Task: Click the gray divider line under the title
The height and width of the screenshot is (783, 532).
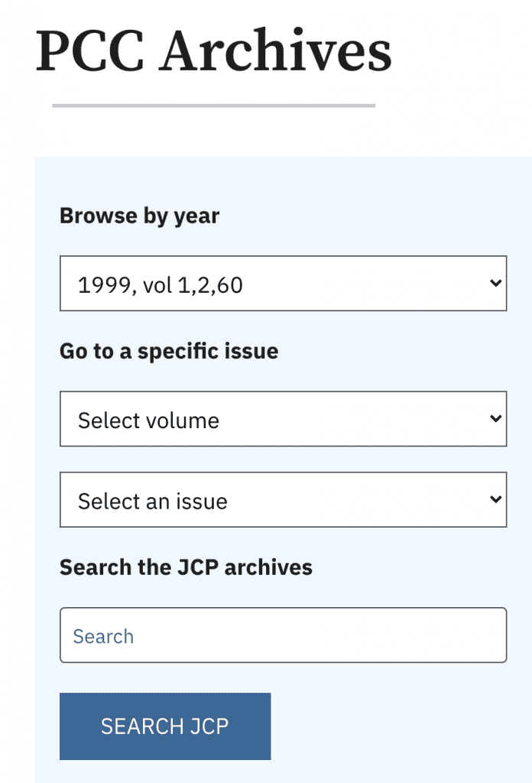Action: coord(214,106)
